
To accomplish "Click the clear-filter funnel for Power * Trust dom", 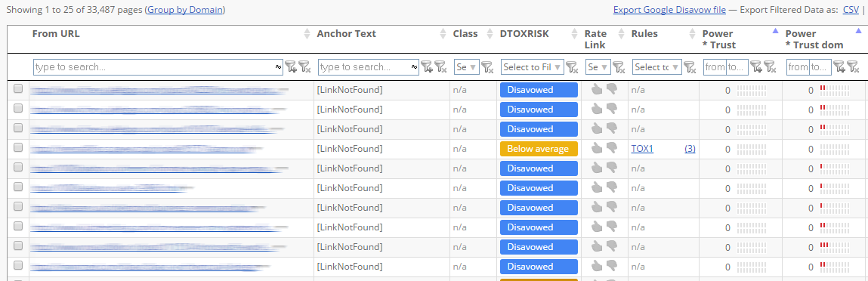I will pos(852,67).
